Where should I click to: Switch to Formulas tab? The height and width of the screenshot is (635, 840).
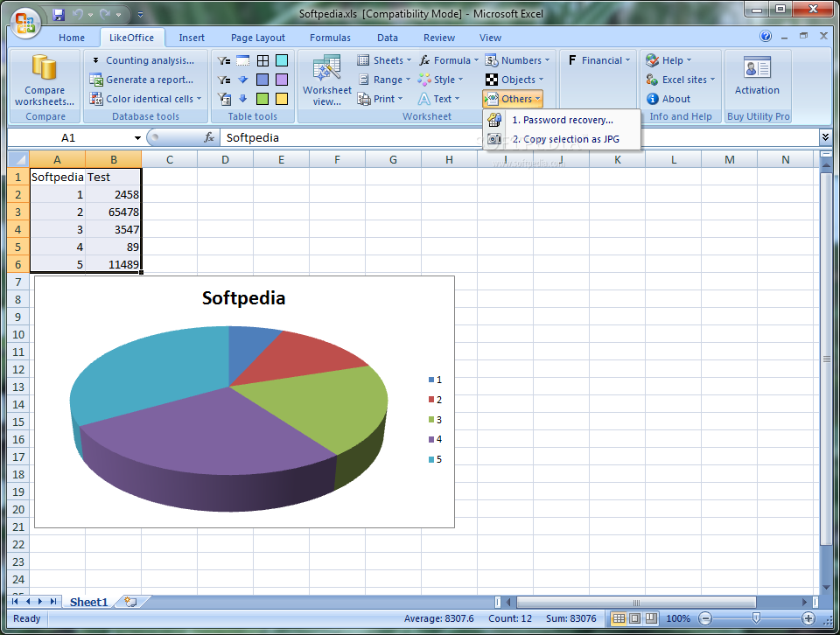pos(330,38)
